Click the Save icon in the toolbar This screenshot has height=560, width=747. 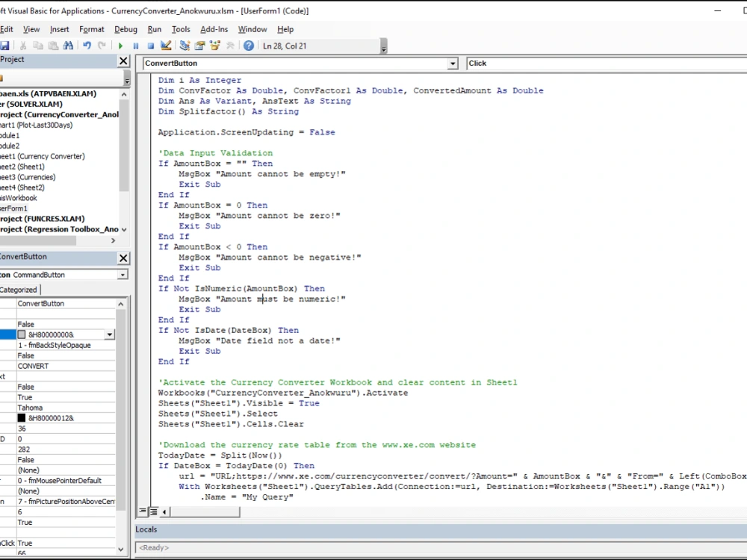(4, 46)
